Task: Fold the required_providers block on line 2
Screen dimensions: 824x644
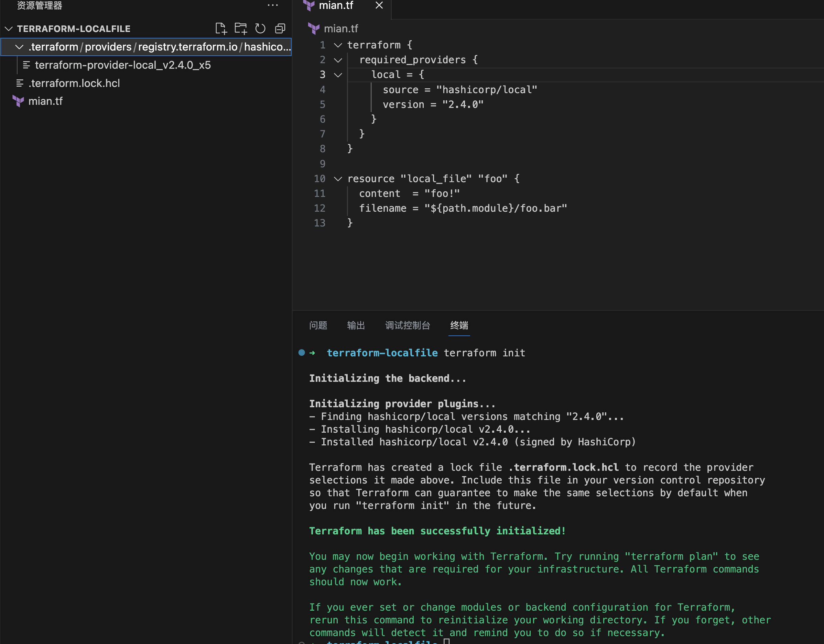Action: click(338, 60)
